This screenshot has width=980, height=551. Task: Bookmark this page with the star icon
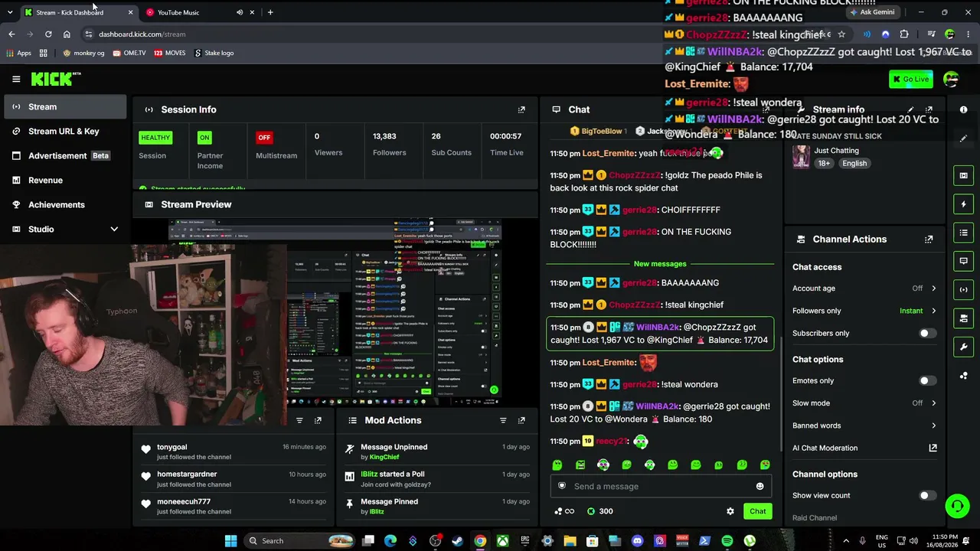coord(841,34)
